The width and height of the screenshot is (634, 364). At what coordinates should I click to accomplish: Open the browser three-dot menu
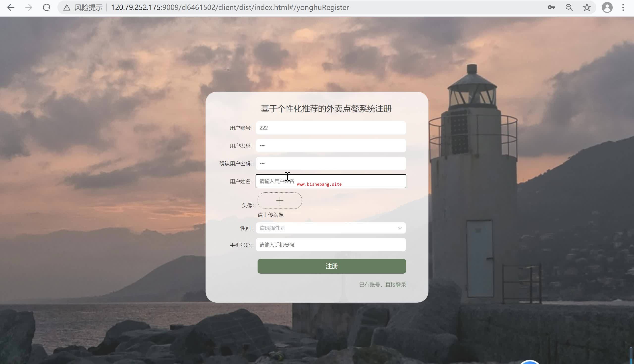(x=623, y=7)
